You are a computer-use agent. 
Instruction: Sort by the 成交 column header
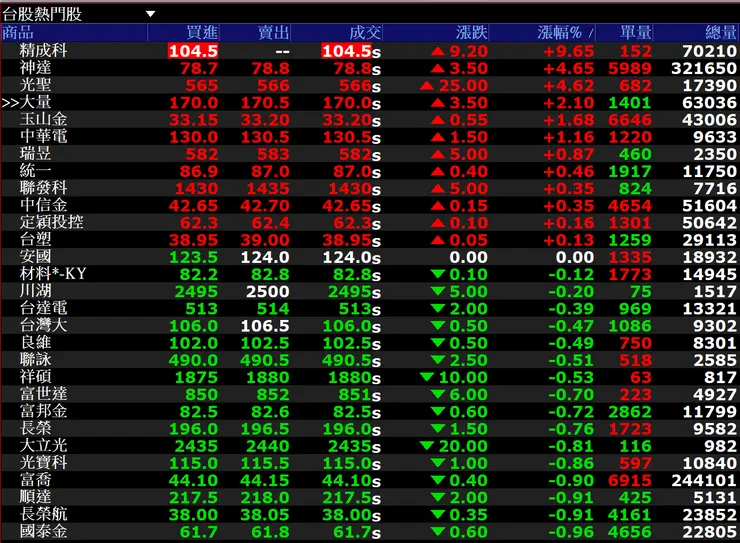[365, 33]
